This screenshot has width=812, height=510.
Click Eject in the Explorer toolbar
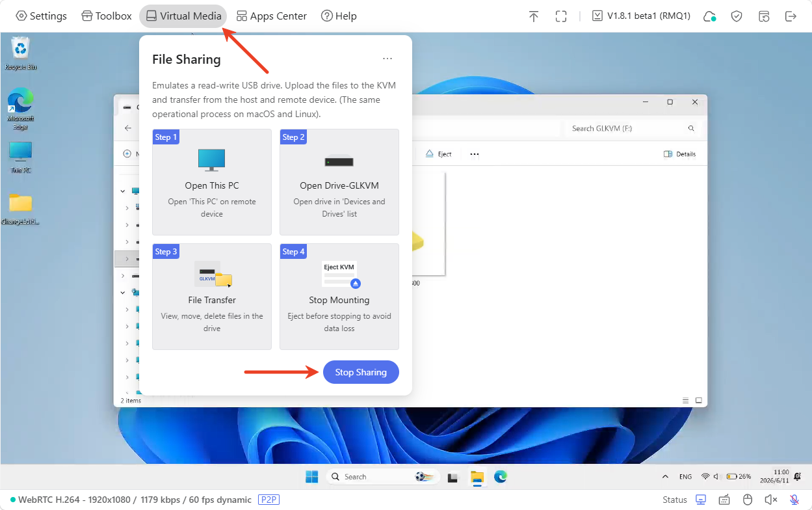click(439, 154)
